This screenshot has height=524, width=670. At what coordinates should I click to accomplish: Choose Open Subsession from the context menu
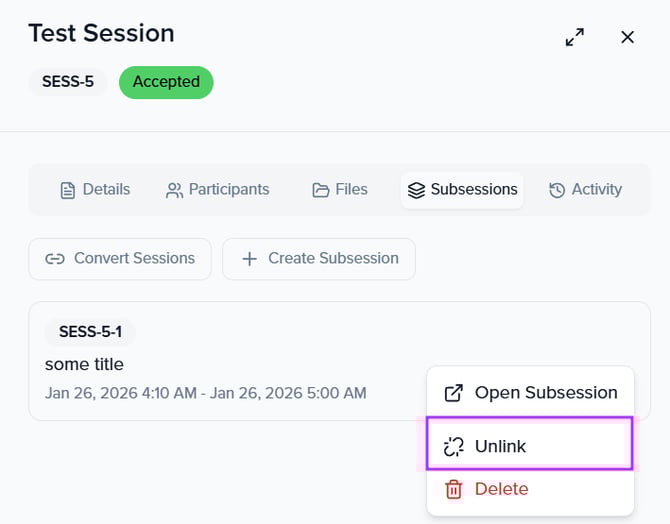[531, 393]
